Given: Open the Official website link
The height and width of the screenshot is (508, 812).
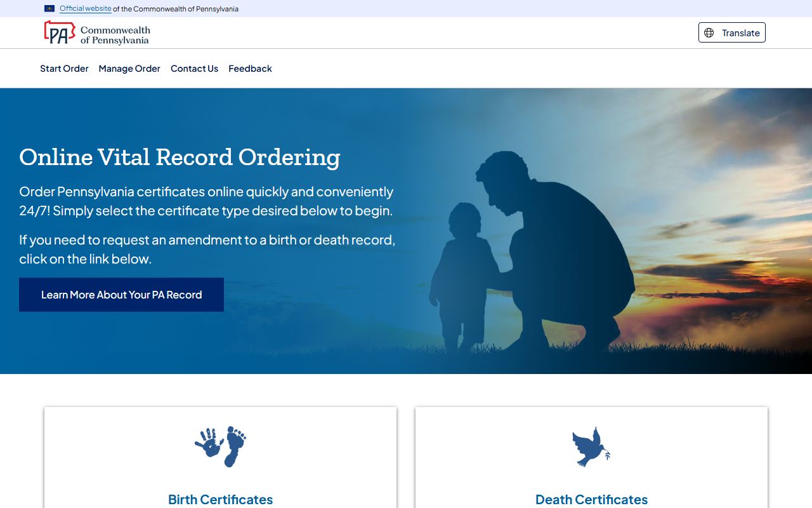Looking at the screenshot, I should coord(86,9).
